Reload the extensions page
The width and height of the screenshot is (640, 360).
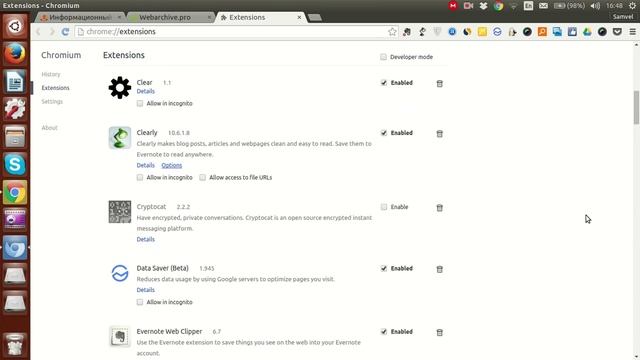point(65,31)
